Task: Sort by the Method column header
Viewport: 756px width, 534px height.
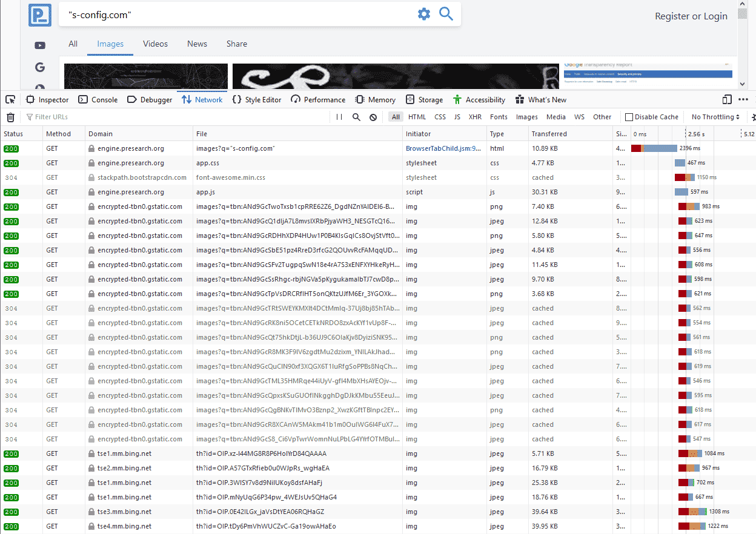Action: [64, 134]
